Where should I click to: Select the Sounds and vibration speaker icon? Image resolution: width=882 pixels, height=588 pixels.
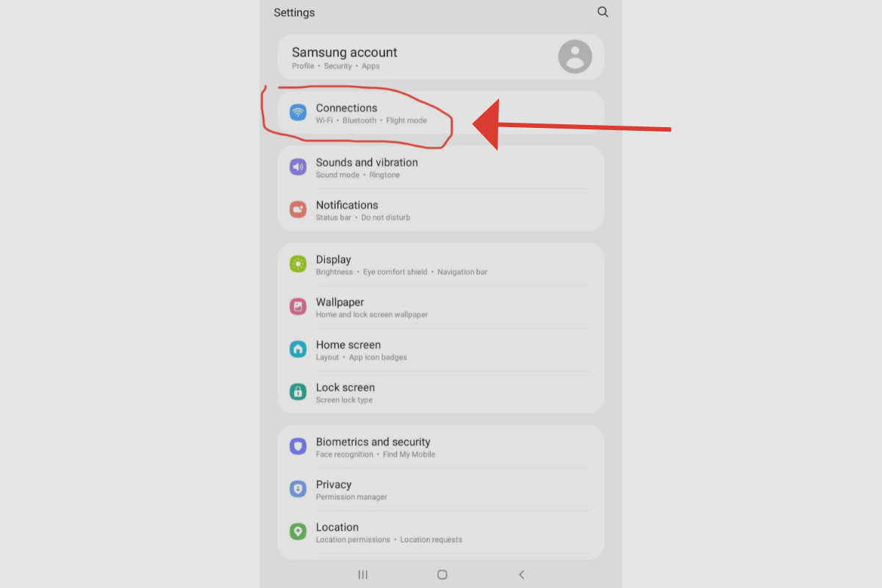click(x=298, y=167)
